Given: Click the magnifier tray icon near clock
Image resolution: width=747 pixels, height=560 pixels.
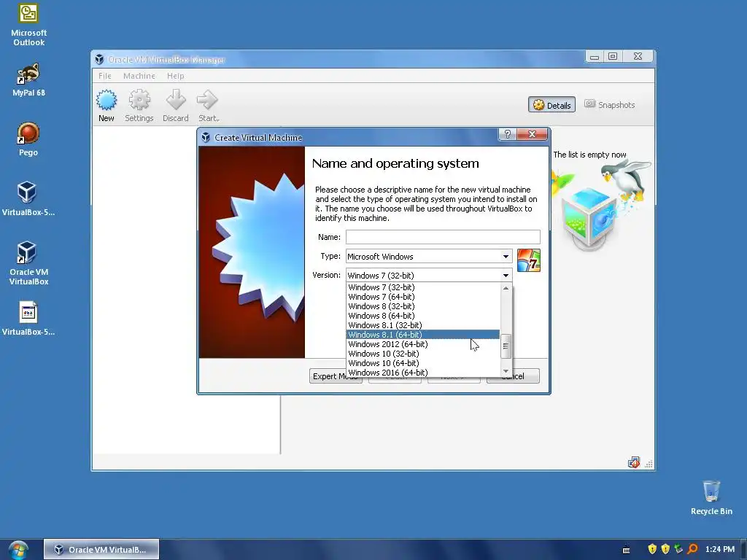Looking at the screenshot, I should pos(692,549).
